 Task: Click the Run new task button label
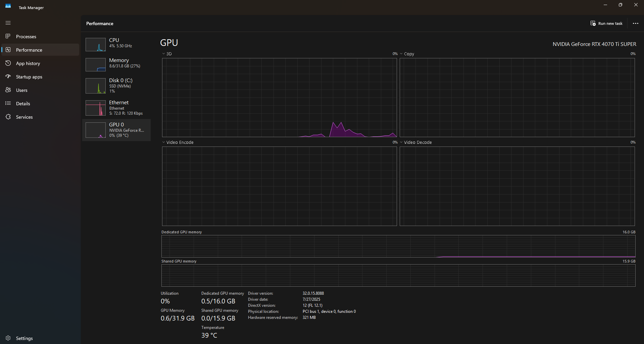pos(610,23)
